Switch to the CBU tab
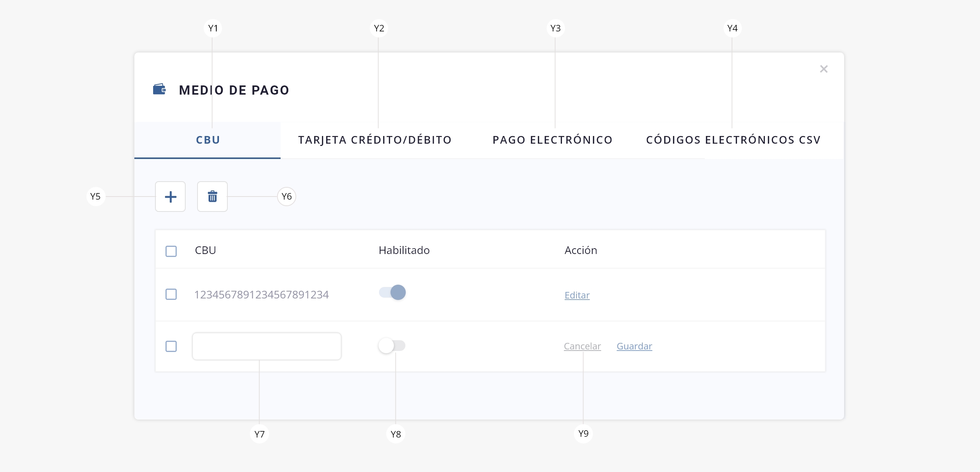980x472 pixels. pos(208,140)
